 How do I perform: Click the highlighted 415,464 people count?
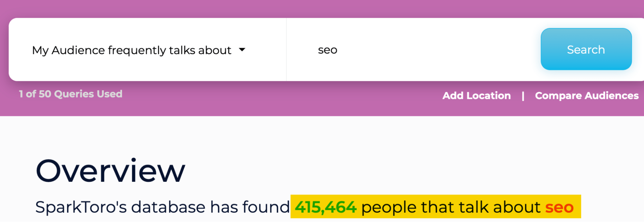click(x=325, y=207)
